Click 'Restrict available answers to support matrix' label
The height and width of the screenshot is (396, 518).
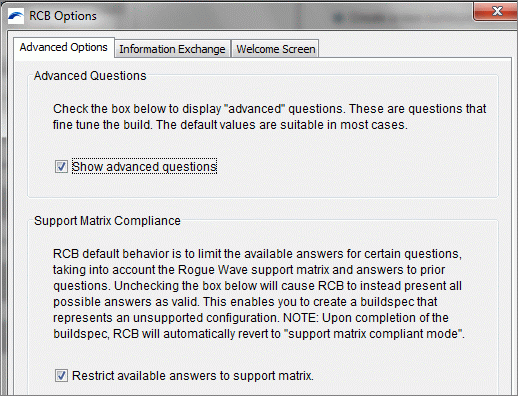pyautogui.click(x=193, y=376)
